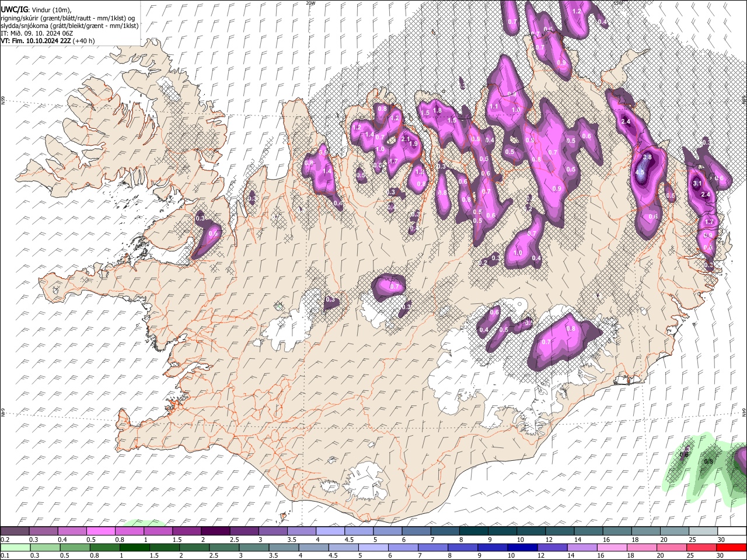
Task: Click the 4.5 snowfall value on the map
Action: [640, 173]
